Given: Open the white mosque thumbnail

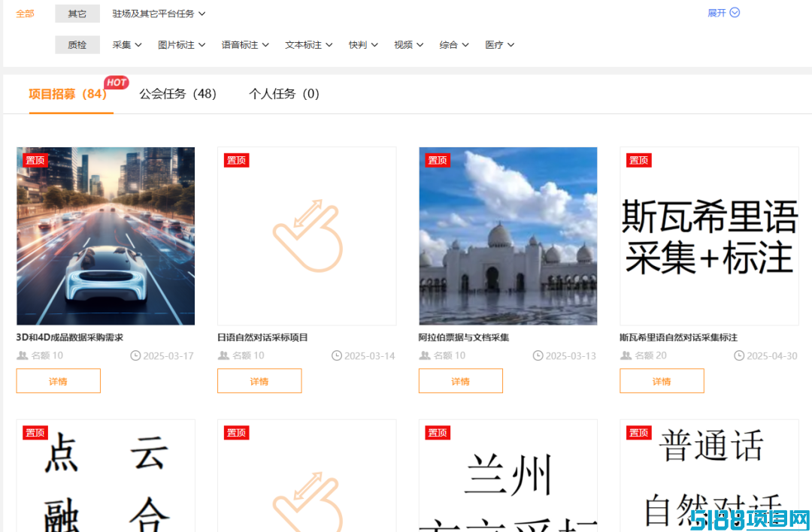Looking at the screenshot, I should tap(508, 236).
